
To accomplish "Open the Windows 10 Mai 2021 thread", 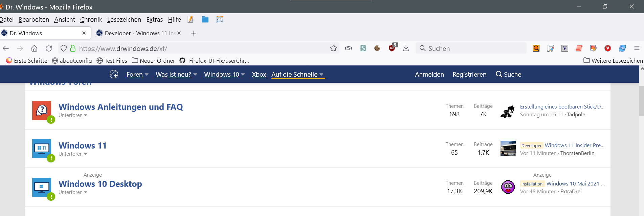I will pyautogui.click(x=576, y=183).
